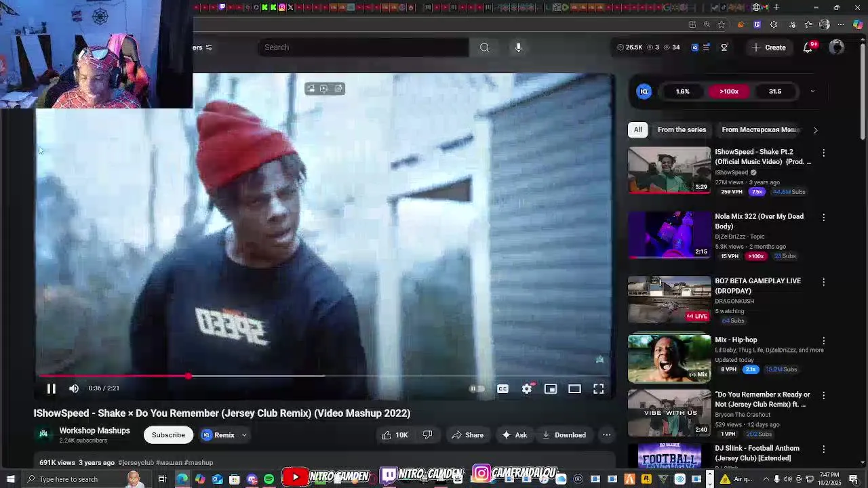This screenshot has height=488, width=868.
Task: Favorite this page with the star icon
Action: click(722, 24)
